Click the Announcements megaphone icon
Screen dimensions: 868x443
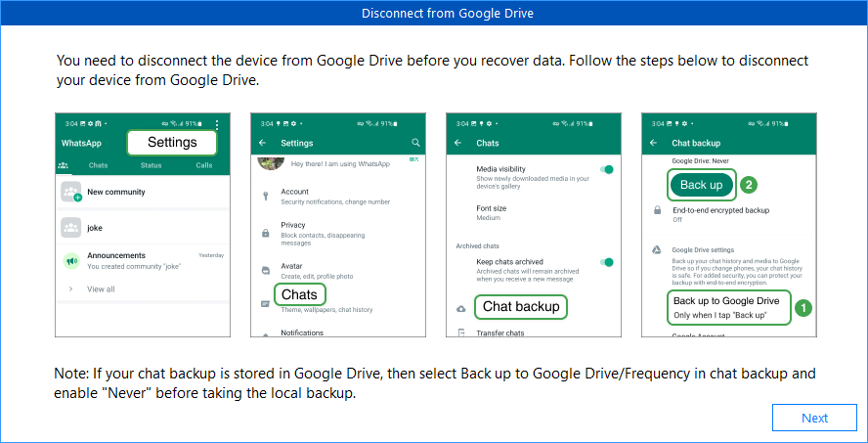coord(70,261)
